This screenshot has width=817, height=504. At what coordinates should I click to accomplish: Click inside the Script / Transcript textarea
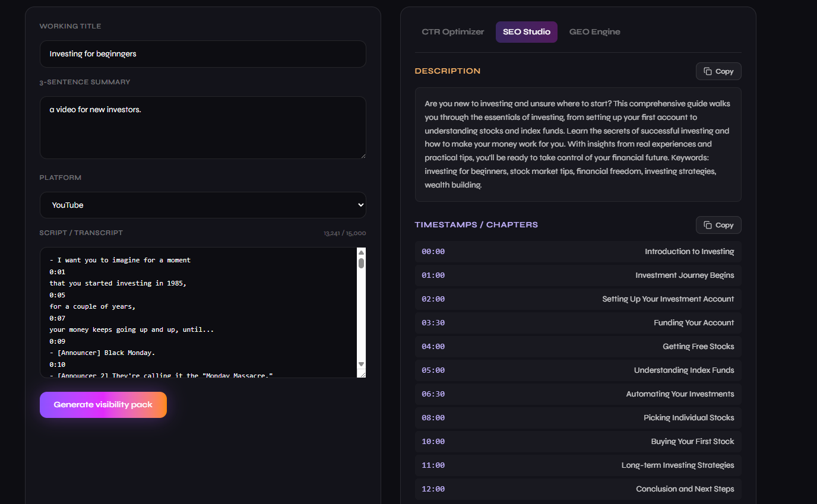pyautogui.click(x=198, y=312)
